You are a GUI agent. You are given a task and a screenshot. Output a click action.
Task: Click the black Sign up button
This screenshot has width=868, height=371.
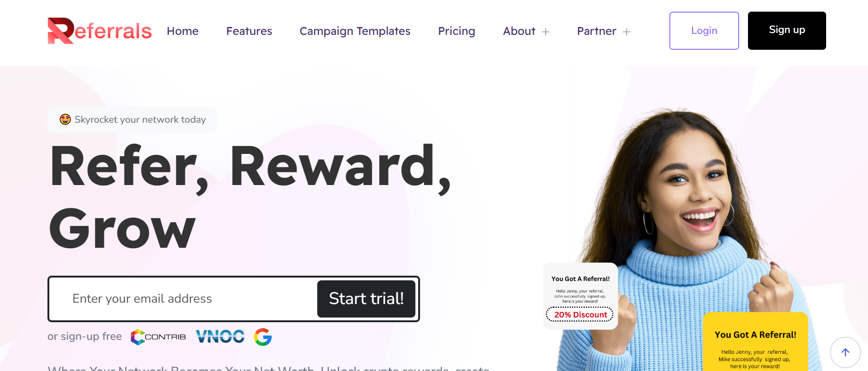pyautogui.click(x=787, y=31)
